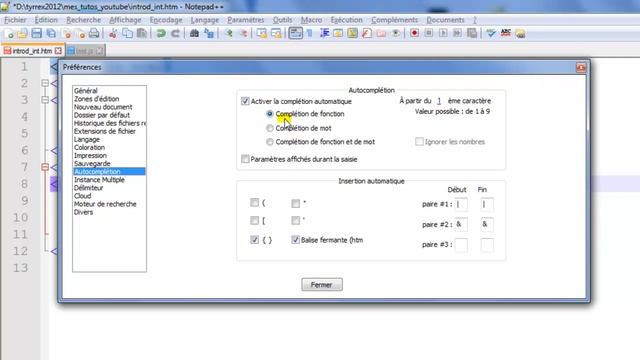Image resolution: width=640 pixels, height=360 pixels.
Task: Toggle the Word wrap toolbar icon
Action: [296, 33]
